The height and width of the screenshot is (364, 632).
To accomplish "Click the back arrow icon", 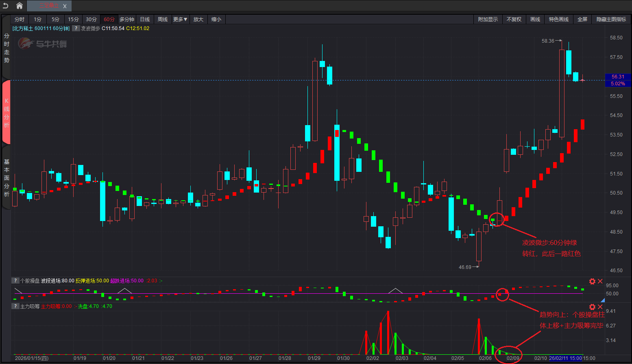I will pos(6,6).
